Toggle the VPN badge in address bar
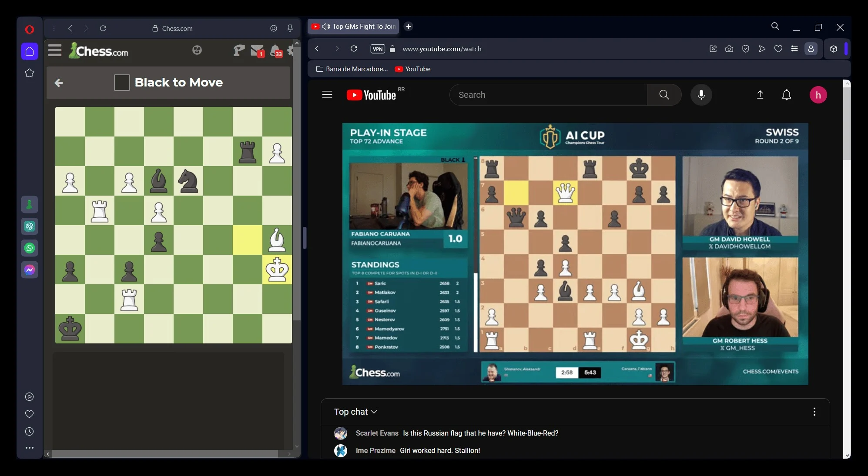The image size is (868, 476). coord(377,49)
